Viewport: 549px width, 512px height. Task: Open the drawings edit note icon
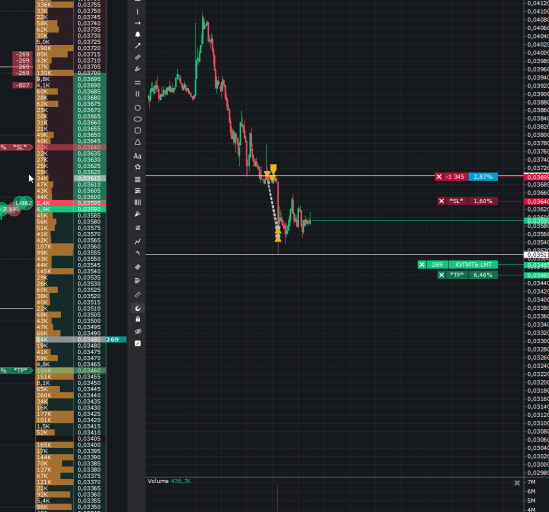click(x=138, y=343)
